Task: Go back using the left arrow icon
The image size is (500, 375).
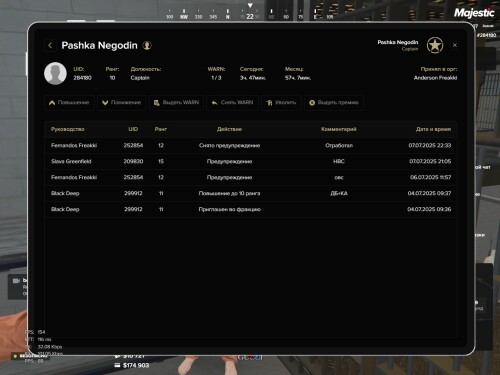Action: pyautogui.click(x=50, y=45)
